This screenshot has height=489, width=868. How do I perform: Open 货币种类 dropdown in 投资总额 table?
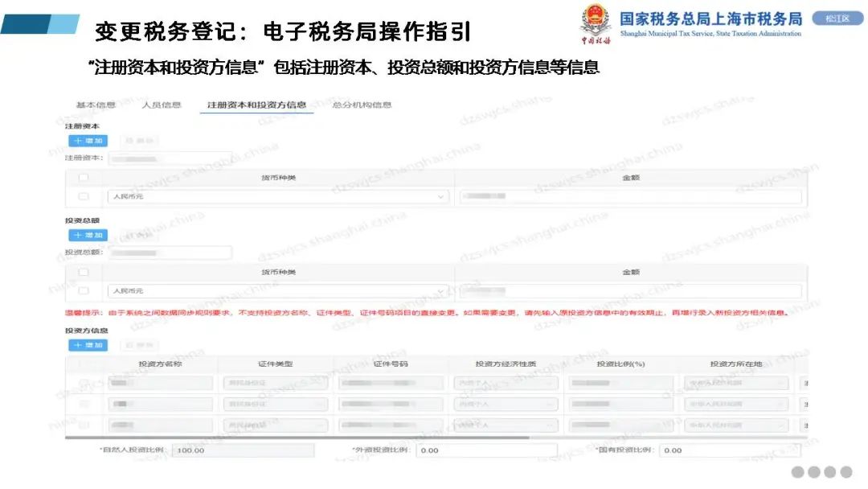[278, 290]
